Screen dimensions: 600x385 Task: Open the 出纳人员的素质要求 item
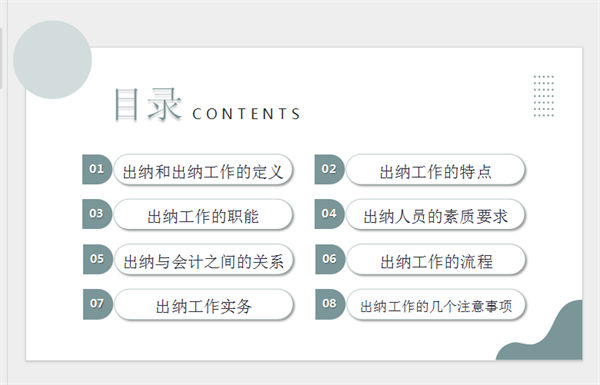tap(435, 214)
